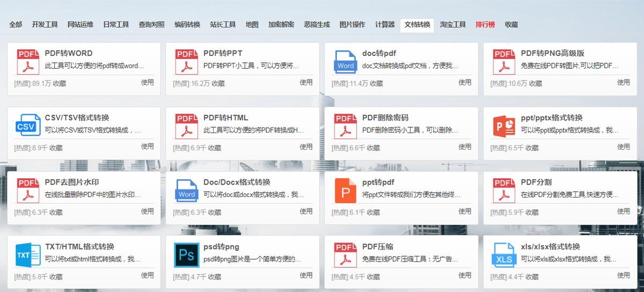644x292 pixels.
Task: Click 收藏 on the PDF转PNG高级版 card
Action: (x=536, y=84)
